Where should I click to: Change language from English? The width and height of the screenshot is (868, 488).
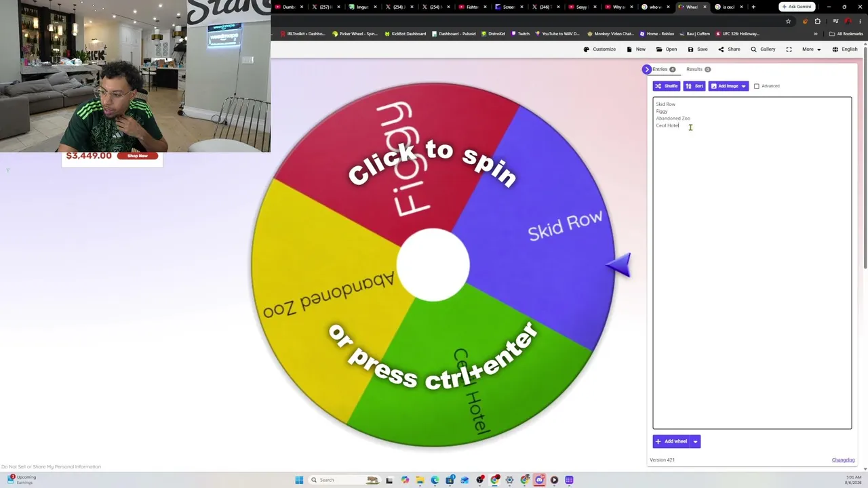tap(845, 49)
